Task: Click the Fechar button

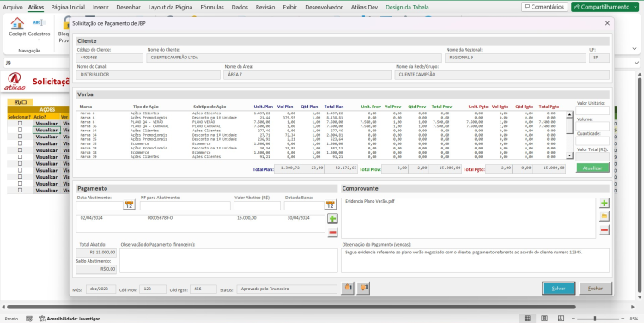Action: [595, 289]
